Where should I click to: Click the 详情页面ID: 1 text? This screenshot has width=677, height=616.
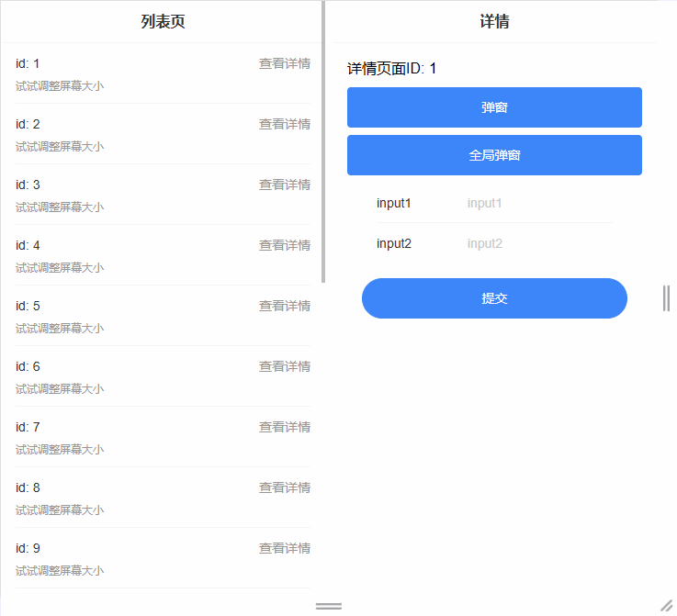[391, 69]
